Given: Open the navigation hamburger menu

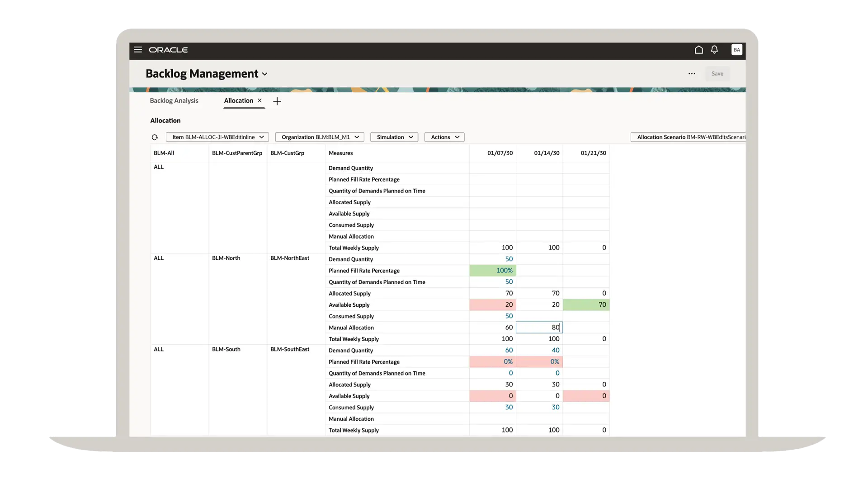Looking at the screenshot, I should 138,50.
